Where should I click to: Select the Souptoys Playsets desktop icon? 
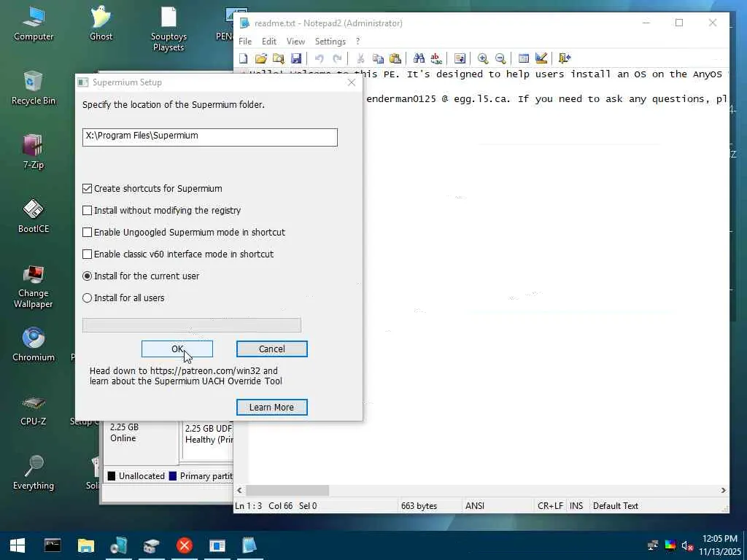(169, 28)
